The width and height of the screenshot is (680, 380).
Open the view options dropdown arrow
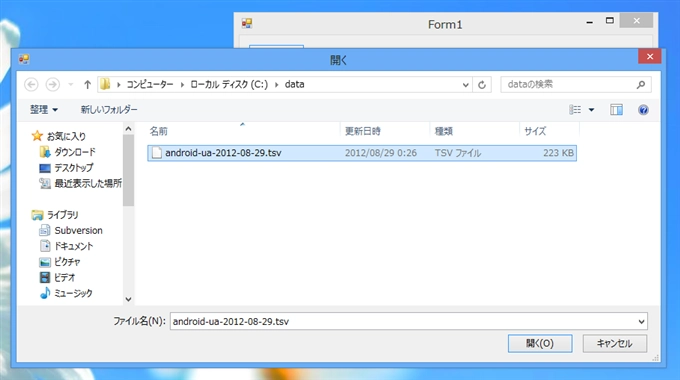pos(591,110)
